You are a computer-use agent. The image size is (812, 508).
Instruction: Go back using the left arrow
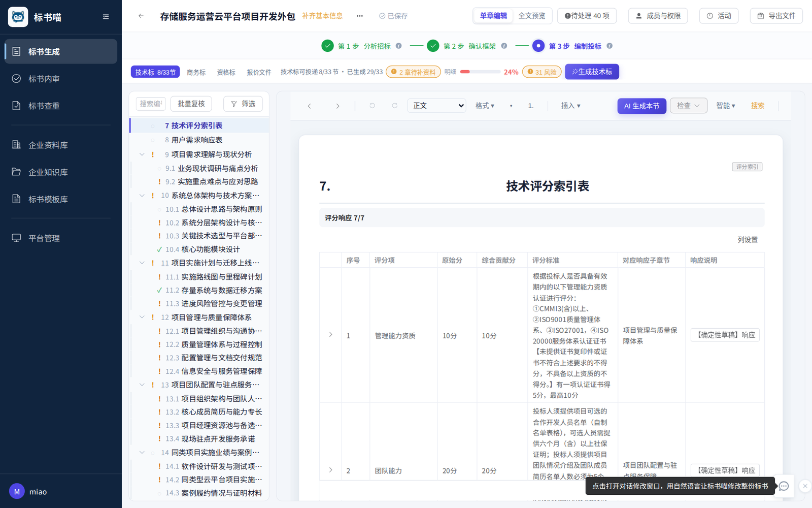coord(141,16)
